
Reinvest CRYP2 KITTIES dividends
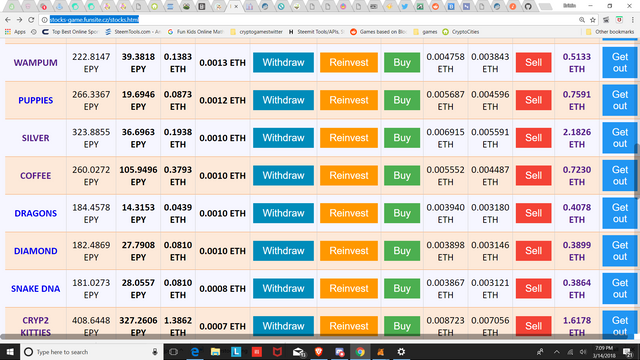coord(349,326)
